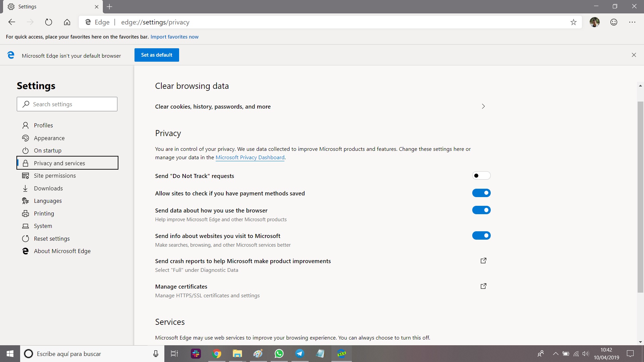Check the battery tray icon
The height and width of the screenshot is (362, 644).
pyautogui.click(x=566, y=354)
